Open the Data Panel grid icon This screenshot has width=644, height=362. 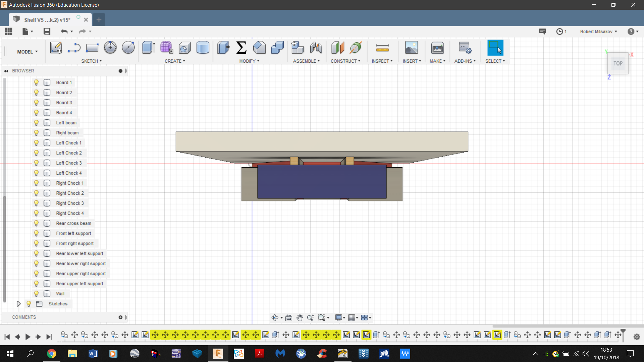click(x=9, y=31)
